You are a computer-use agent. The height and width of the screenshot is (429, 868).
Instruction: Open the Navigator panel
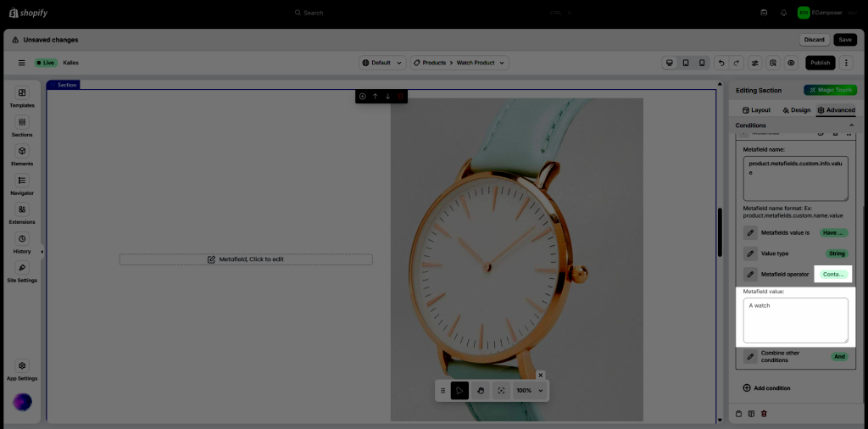click(22, 184)
